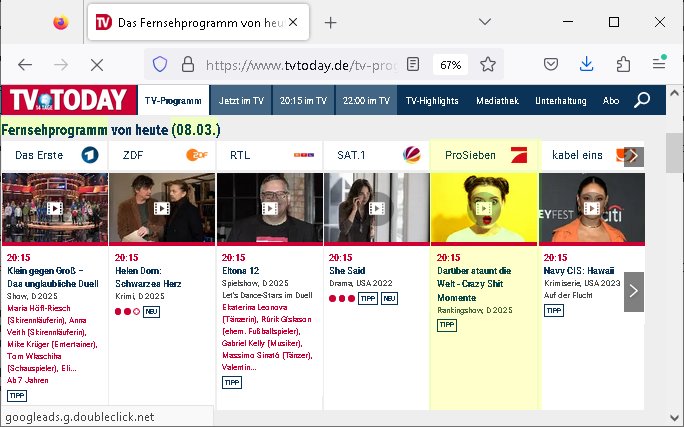Advance program listing with side arrow
The height and width of the screenshot is (427, 684).
point(634,292)
